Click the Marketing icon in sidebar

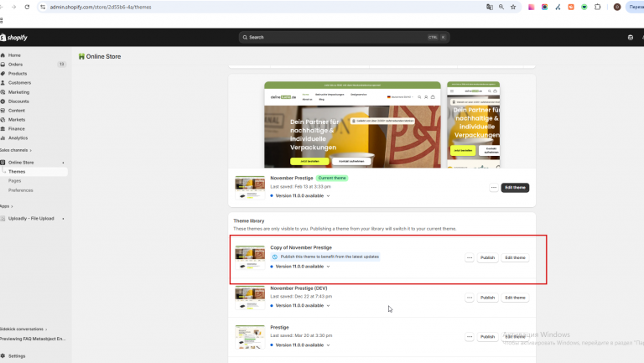[x=3, y=92]
